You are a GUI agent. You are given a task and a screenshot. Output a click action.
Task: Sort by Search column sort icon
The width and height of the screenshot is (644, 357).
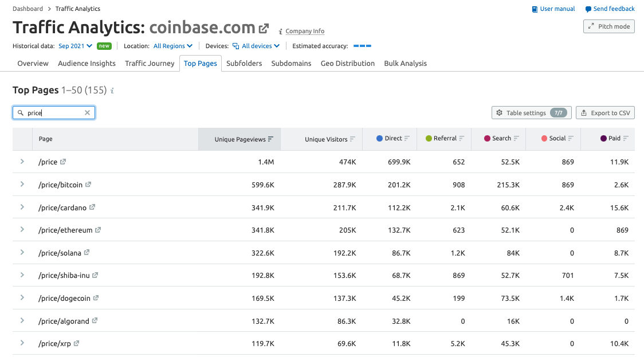pos(516,139)
